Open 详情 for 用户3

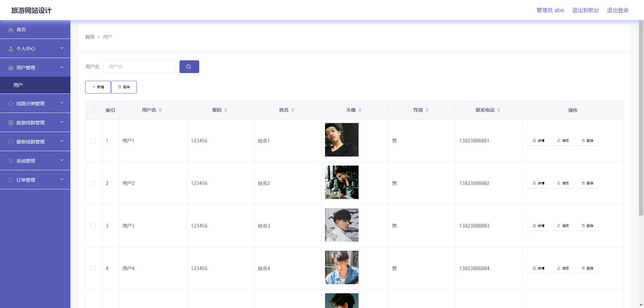538,226
